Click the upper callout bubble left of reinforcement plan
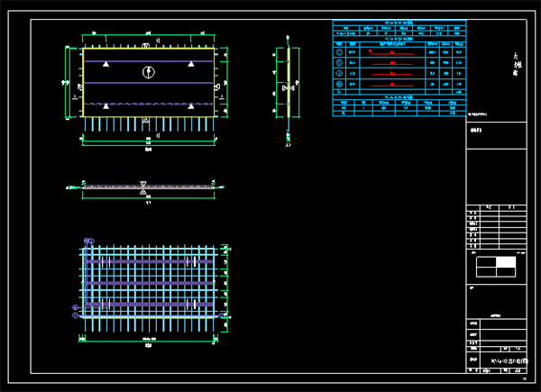This screenshot has height=392, width=541. pos(75,307)
